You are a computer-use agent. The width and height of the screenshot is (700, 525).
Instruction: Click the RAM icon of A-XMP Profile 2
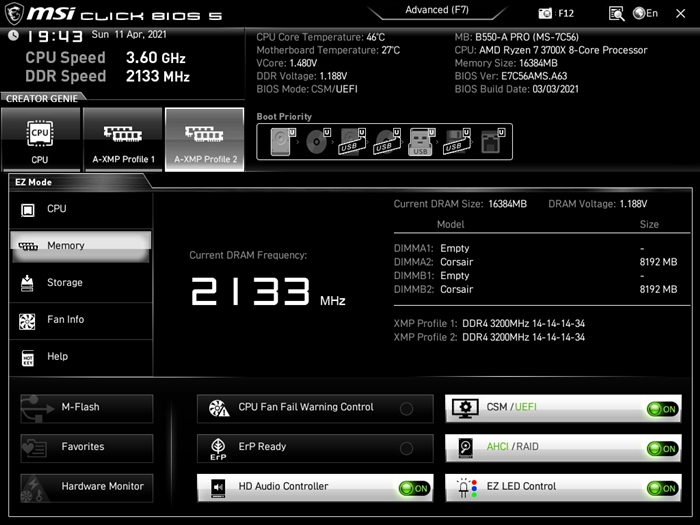pos(204,133)
